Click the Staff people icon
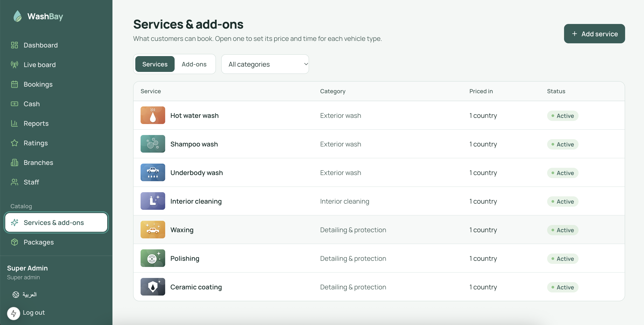Viewport: 644px width, 325px height. tap(14, 182)
